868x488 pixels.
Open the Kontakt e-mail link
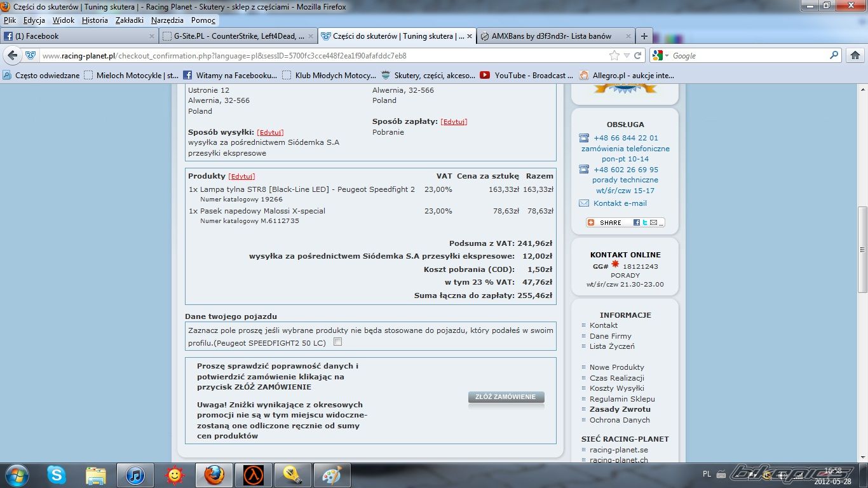[620, 203]
